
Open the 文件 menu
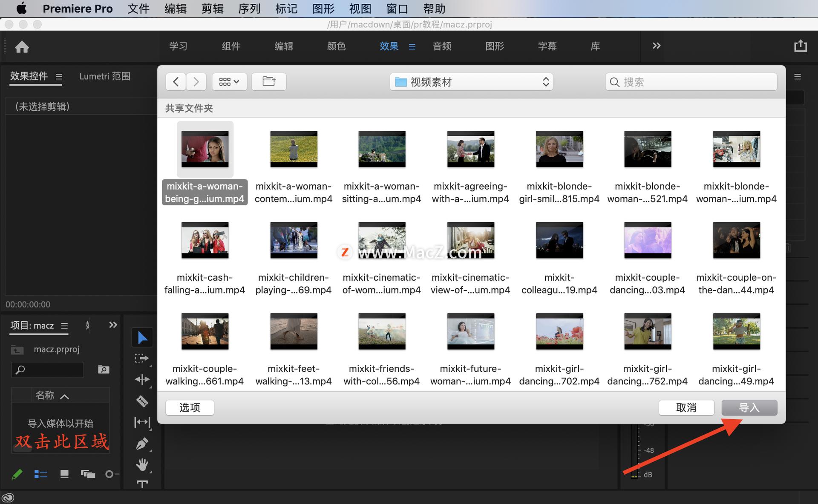click(138, 9)
